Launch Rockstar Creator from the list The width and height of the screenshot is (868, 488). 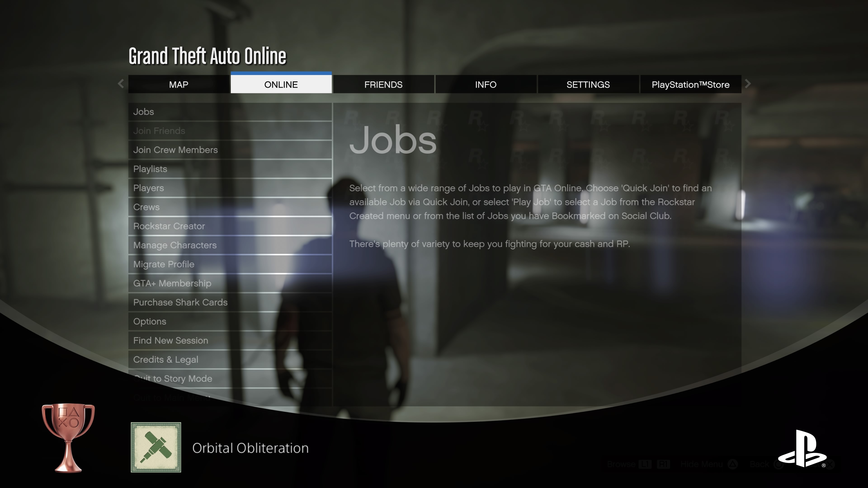(x=230, y=226)
